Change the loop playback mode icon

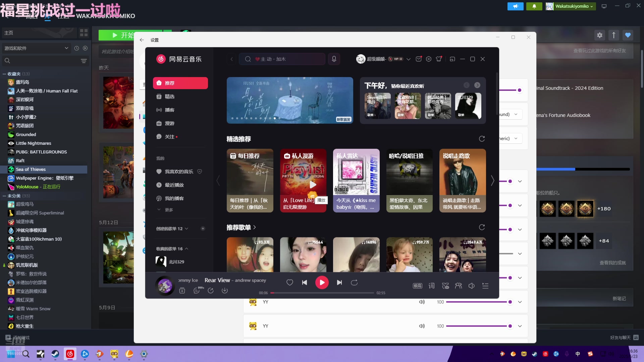pyautogui.click(x=354, y=283)
